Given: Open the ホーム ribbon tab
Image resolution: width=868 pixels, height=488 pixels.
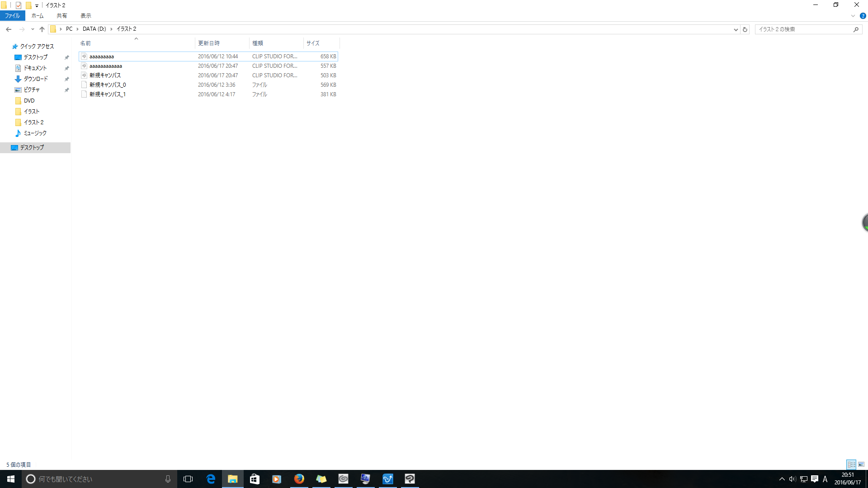Looking at the screenshot, I should (x=38, y=16).
